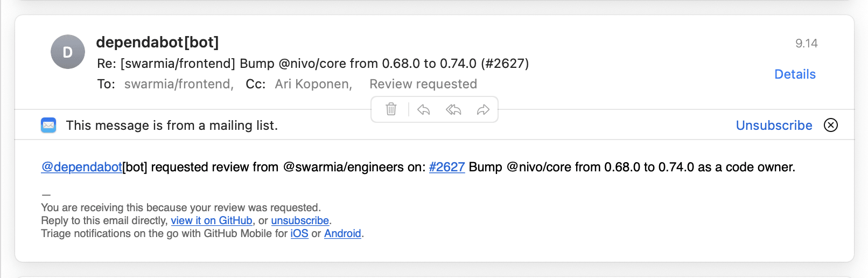Viewport: 868px width, 278px height.
Task: Click the trash delete message icon
Action: tap(391, 109)
